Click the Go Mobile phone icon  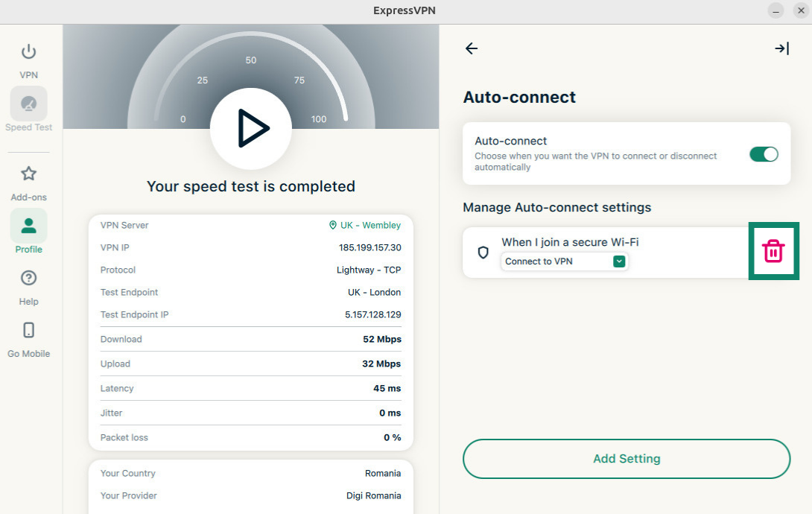[x=28, y=331]
